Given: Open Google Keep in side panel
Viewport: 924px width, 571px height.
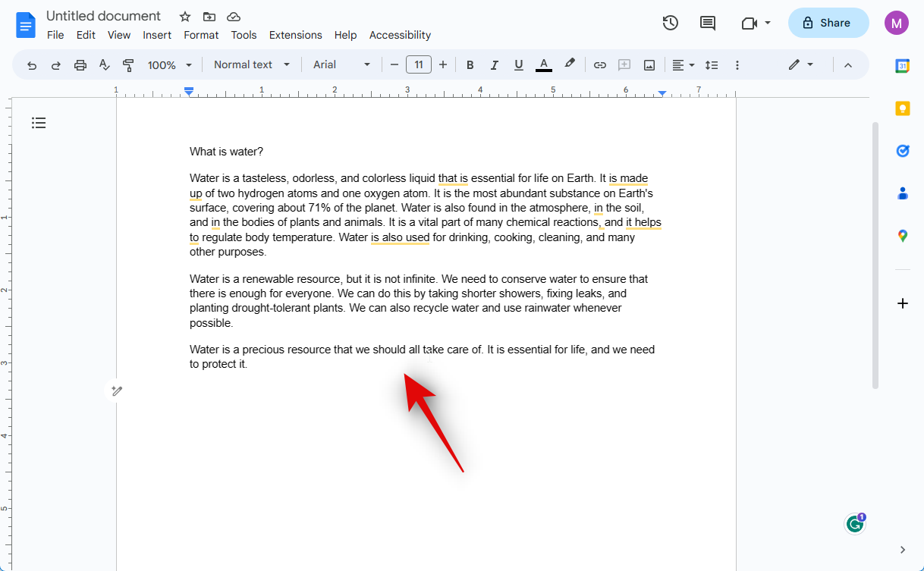Looking at the screenshot, I should pos(902,108).
